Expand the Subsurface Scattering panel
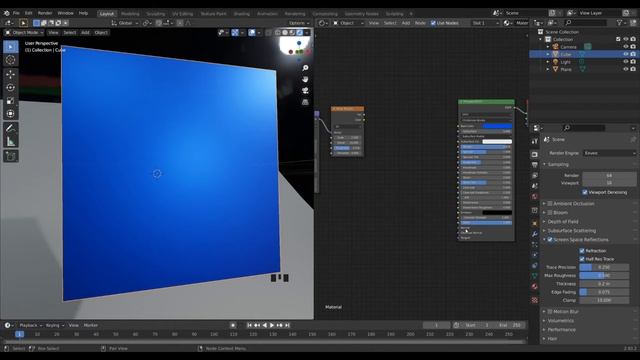The width and height of the screenshot is (640, 360). [571, 231]
